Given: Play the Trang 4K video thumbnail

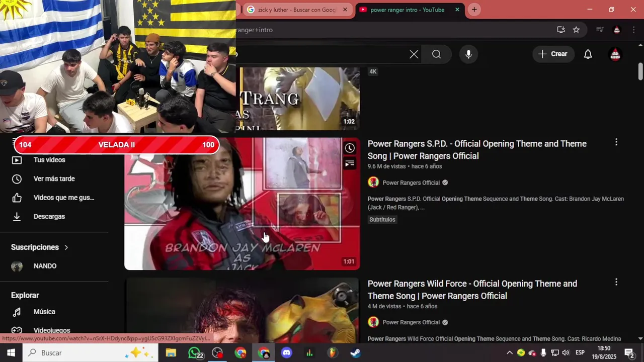Looking at the screenshot, I should tap(298, 99).
